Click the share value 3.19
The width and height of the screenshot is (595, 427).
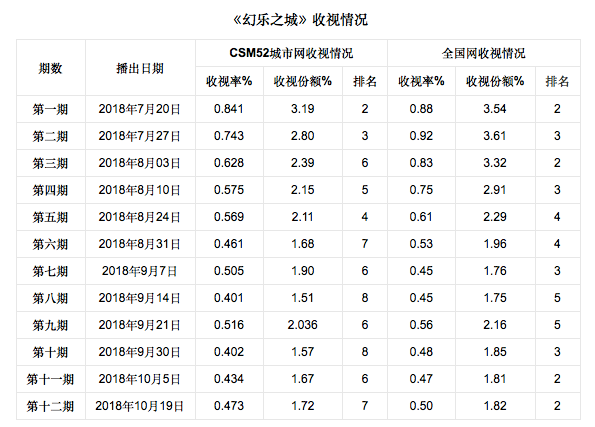(x=302, y=109)
